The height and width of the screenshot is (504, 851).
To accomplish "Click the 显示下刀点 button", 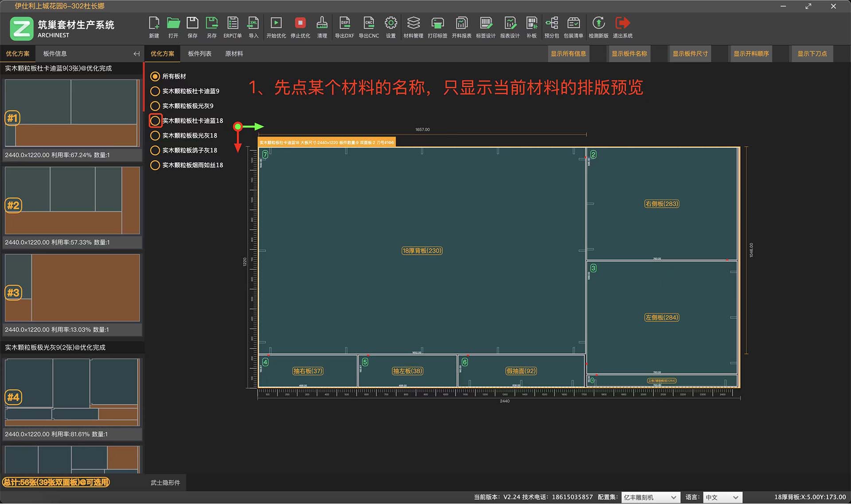I will point(812,54).
